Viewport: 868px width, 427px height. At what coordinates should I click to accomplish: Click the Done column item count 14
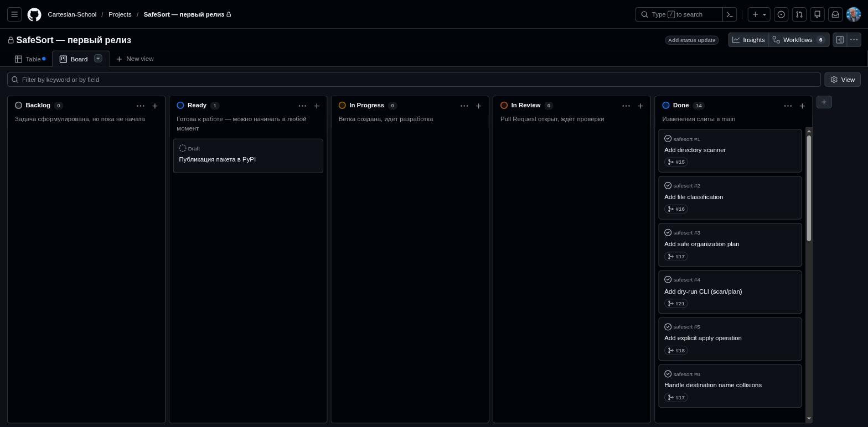[x=699, y=106]
